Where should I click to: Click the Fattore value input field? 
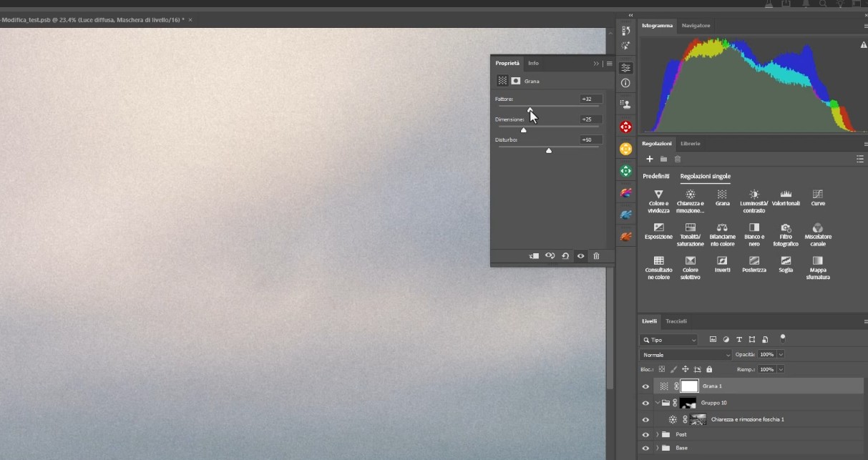(x=591, y=99)
